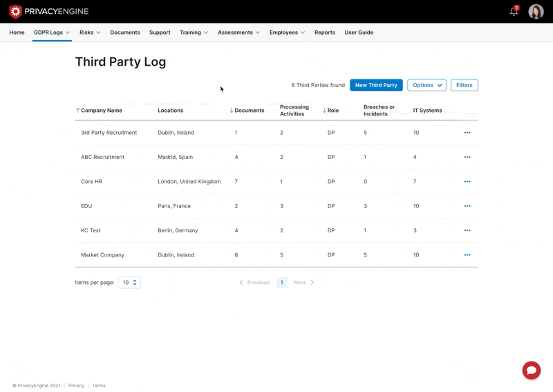Open the Filters panel

(464, 85)
